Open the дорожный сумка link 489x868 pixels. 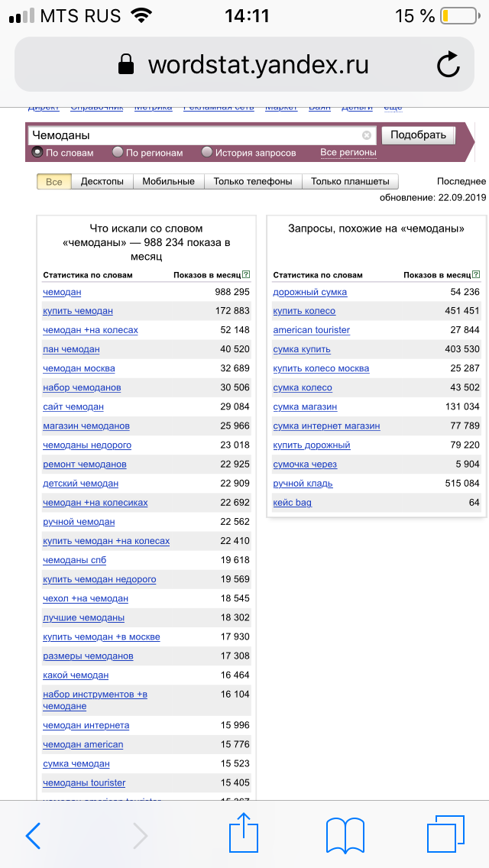pyautogui.click(x=310, y=293)
